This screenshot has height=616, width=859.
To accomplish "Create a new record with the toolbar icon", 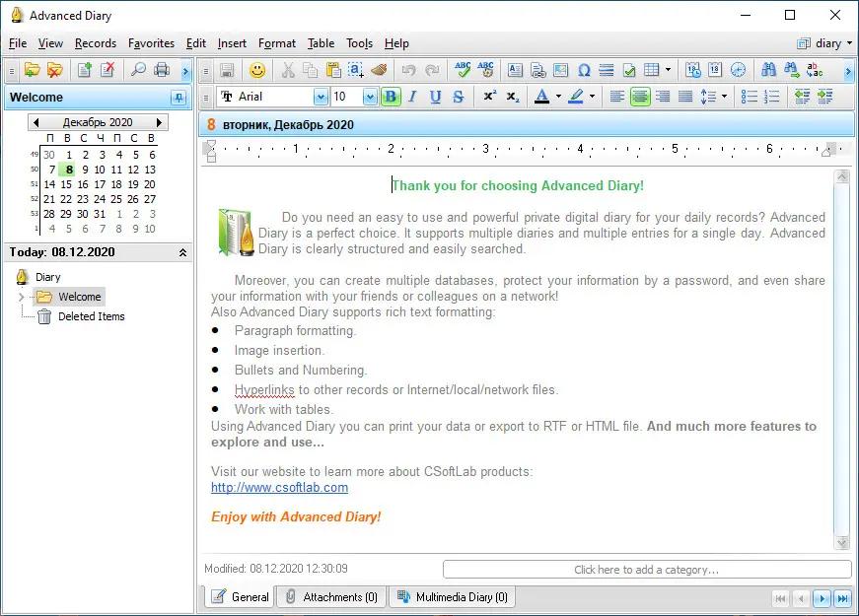I will click(x=85, y=70).
